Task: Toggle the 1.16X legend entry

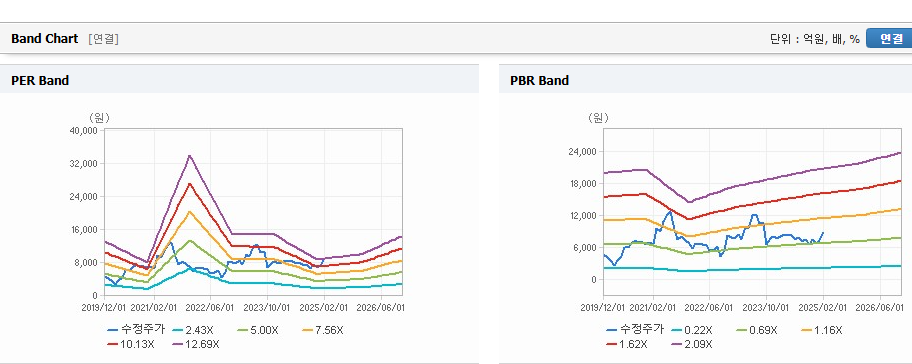Action: 822,330
